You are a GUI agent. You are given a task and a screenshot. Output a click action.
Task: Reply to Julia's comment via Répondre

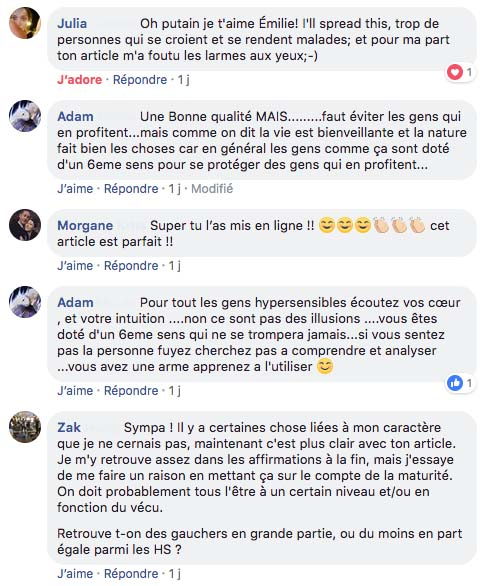point(140,80)
